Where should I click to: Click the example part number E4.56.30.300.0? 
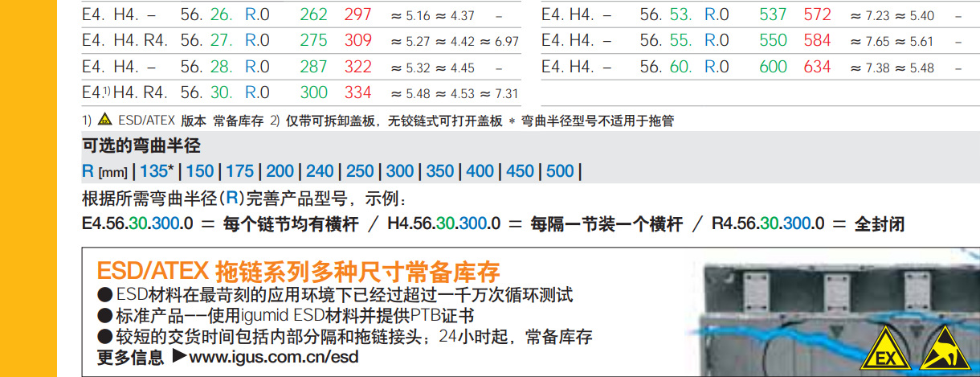pyautogui.click(x=137, y=224)
